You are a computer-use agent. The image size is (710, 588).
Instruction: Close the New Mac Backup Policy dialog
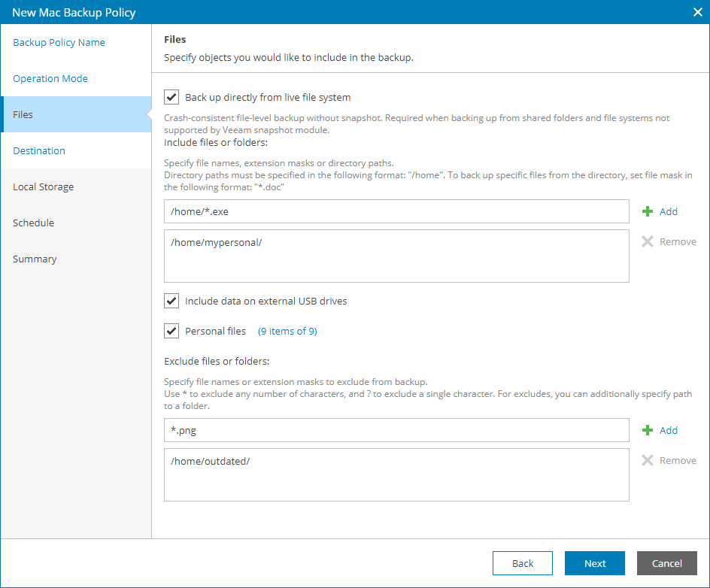coord(697,12)
